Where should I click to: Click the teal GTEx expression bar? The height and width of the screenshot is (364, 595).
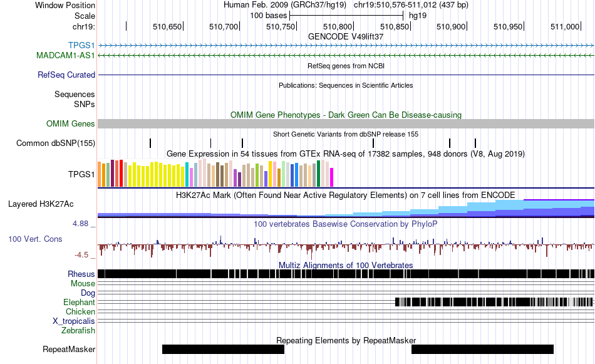tap(187, 175)
